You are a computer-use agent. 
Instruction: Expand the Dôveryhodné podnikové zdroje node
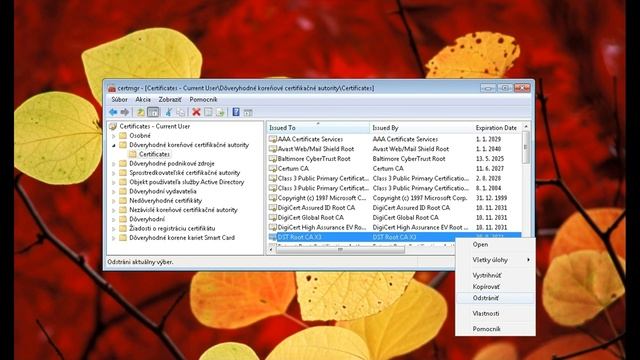tap(114, 164)
